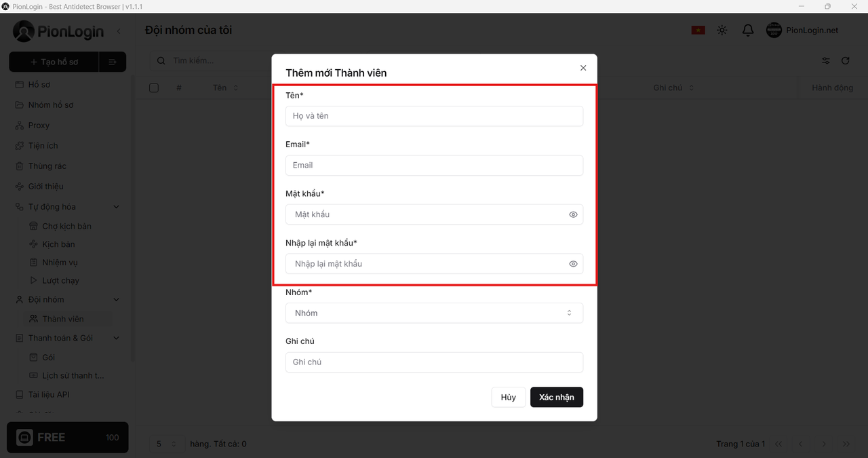This screenshot has height=458, width=868.
Task: Open the filter settings sliders icon
Action: tap(826, 60)
